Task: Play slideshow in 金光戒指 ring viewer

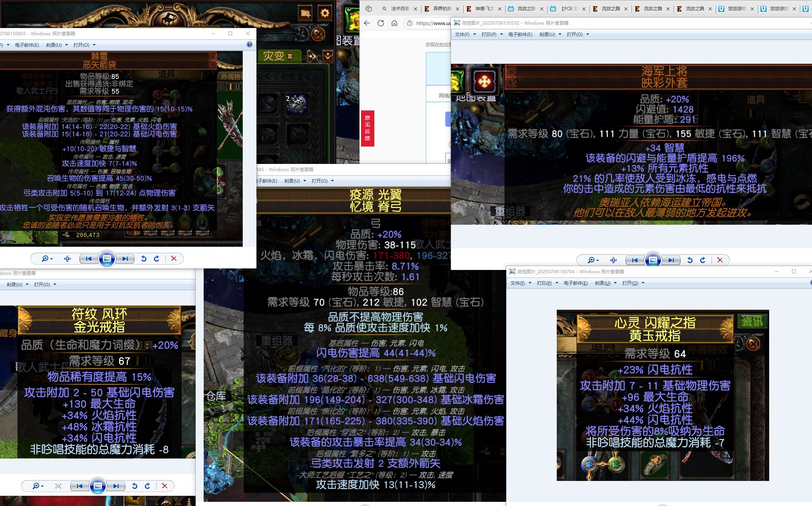Action: point(98,486)
